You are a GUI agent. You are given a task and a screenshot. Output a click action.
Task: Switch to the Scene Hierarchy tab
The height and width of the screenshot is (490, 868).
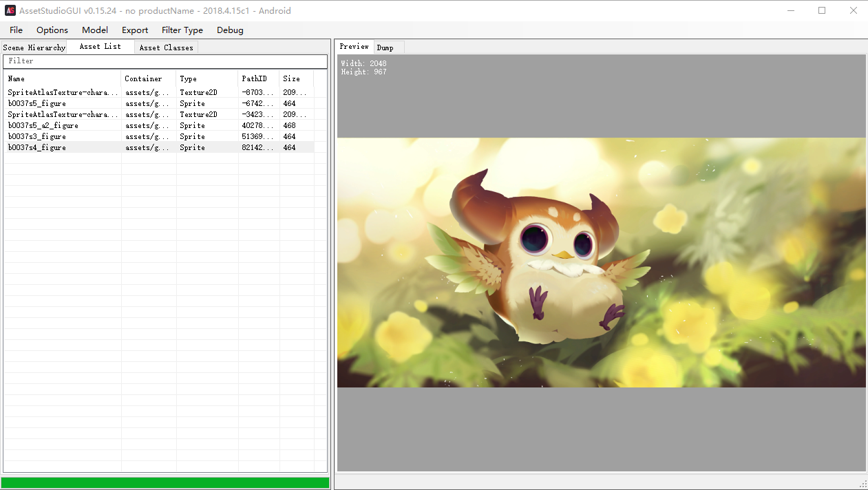point(34,47)
